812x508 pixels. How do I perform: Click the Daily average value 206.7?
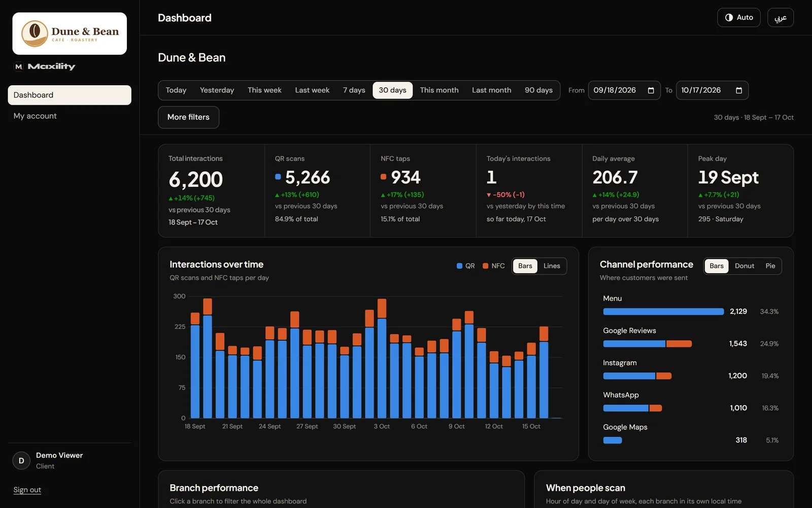pyautogui.click(x=615, y=177)
